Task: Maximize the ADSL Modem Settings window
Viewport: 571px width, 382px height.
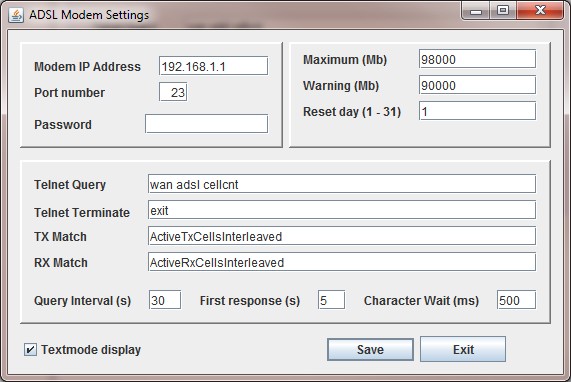Action: 503,11
